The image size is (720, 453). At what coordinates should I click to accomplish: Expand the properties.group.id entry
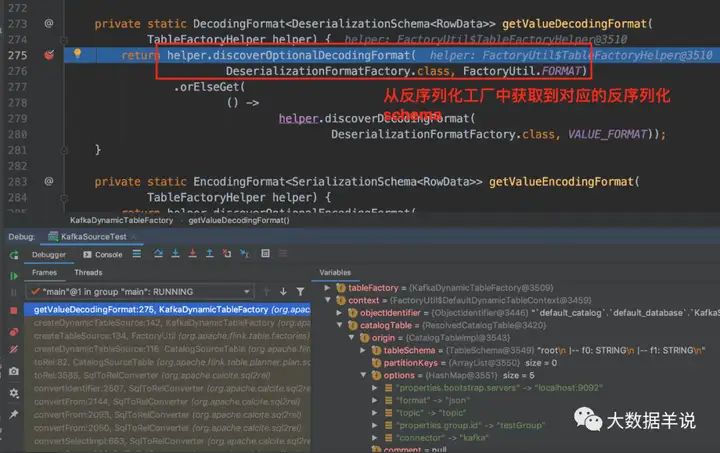coord(375,425)
